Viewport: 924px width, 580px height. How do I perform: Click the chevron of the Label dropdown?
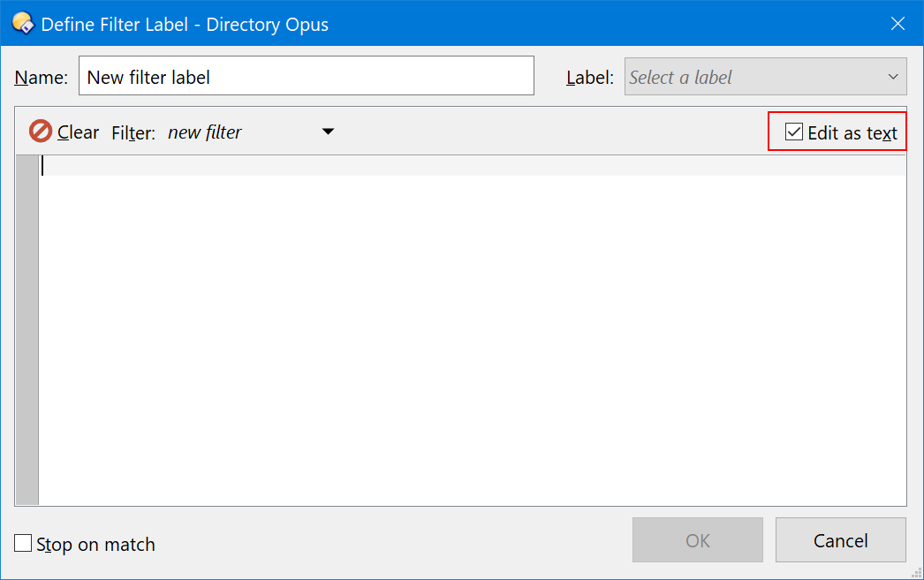coord(892,77)
